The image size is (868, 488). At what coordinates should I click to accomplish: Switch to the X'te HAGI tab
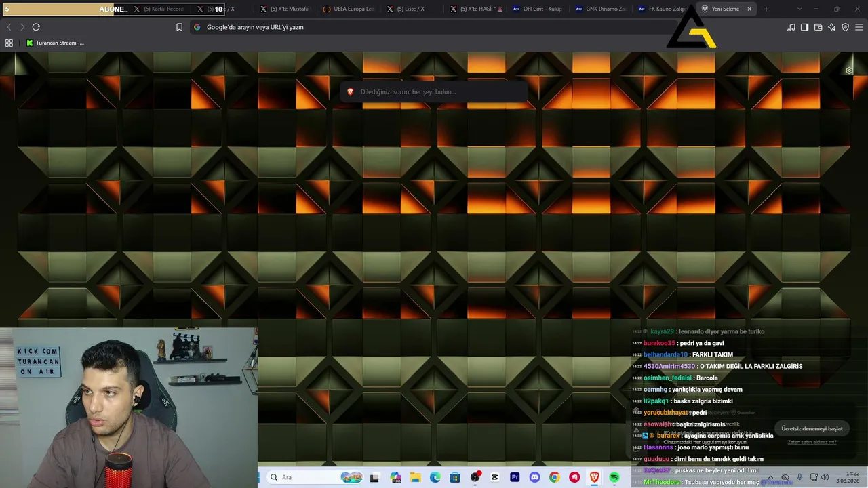tap(475, 9)
